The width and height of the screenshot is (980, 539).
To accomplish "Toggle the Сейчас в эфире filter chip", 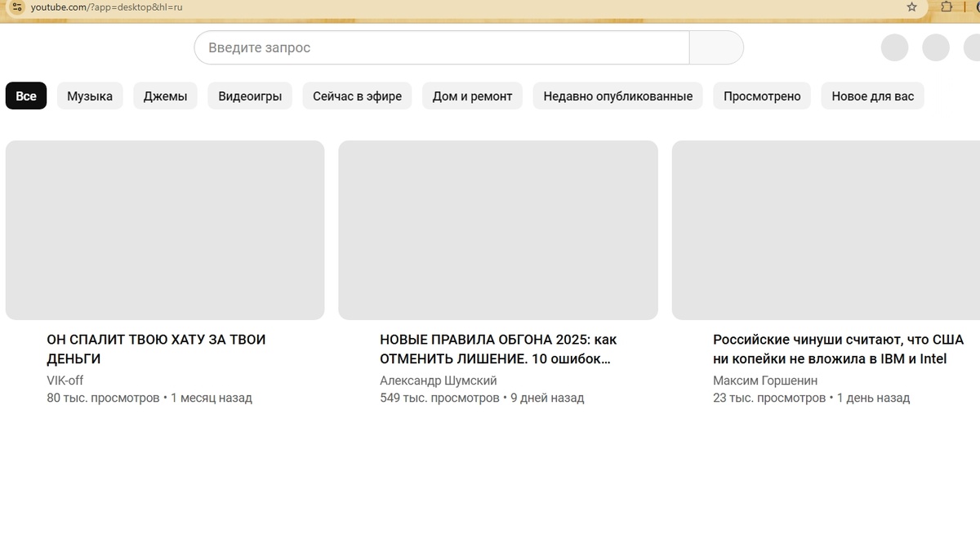I will pos(357,96).
